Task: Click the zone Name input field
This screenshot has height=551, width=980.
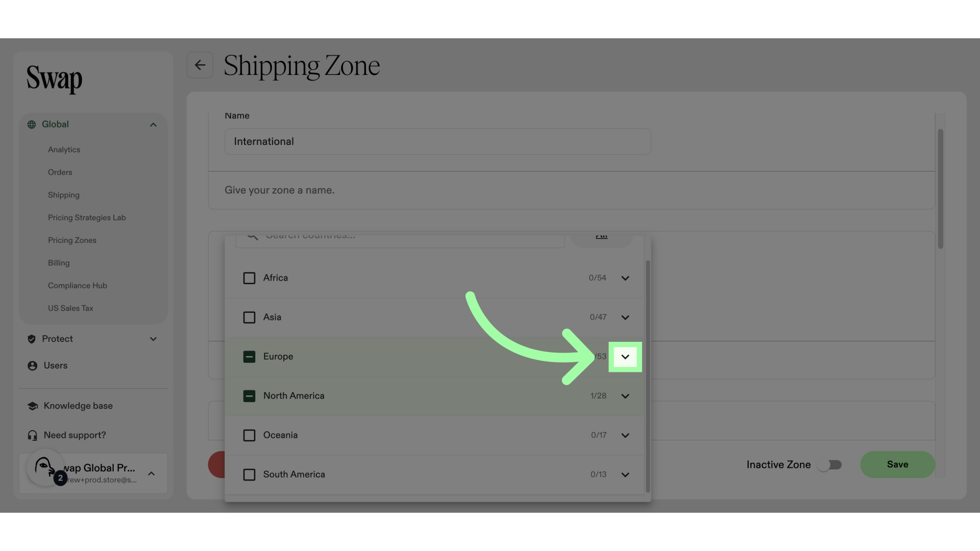Action: (437, 142)
